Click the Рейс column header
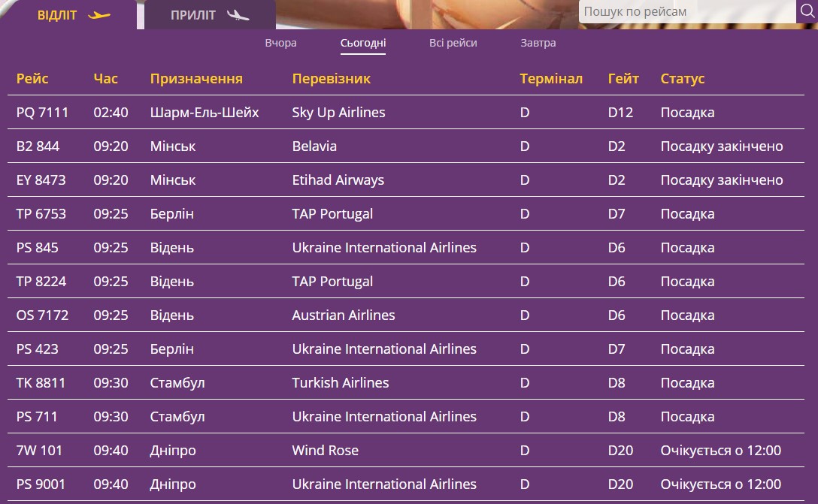818x504 pixels. click(x=32, y=79)
